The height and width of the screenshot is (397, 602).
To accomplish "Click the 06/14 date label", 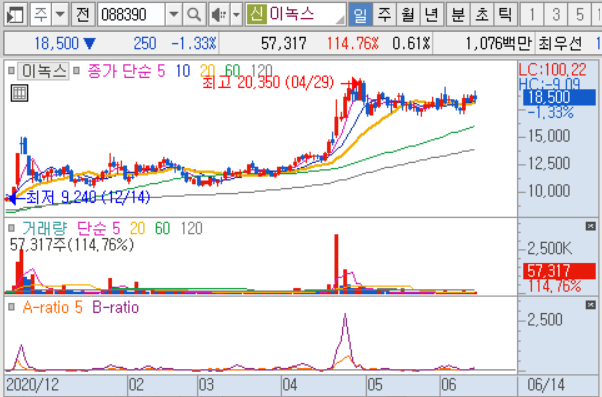I will pyautogui.click(x=546, y=385).
